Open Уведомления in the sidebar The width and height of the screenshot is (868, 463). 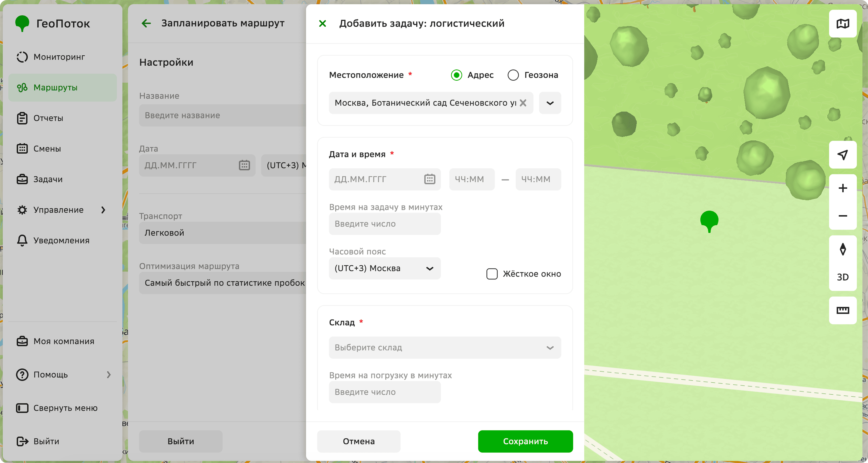62,241
